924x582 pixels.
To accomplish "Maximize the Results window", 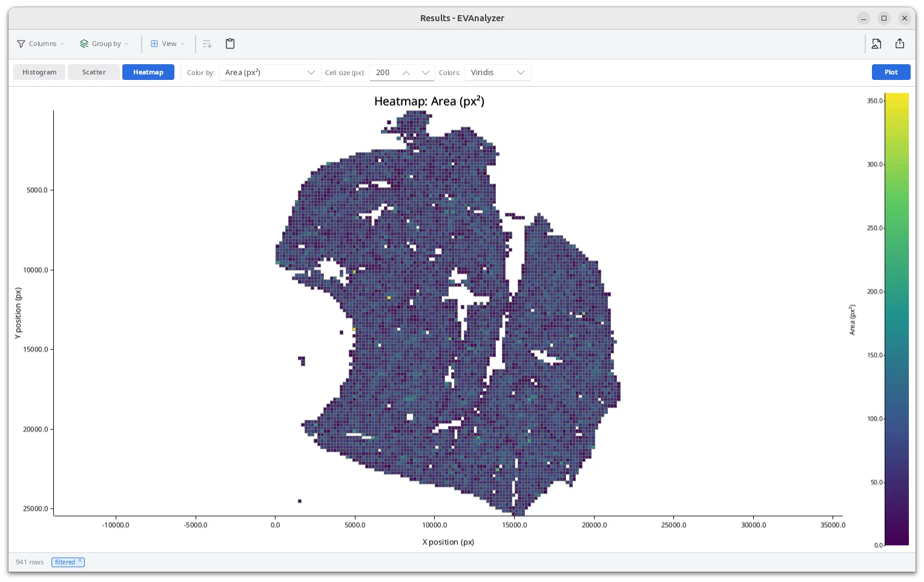I will coord(884,18).
